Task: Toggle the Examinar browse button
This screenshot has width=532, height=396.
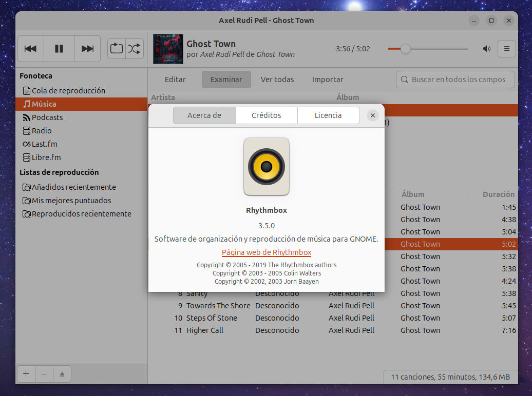Action: click(226, 80)
